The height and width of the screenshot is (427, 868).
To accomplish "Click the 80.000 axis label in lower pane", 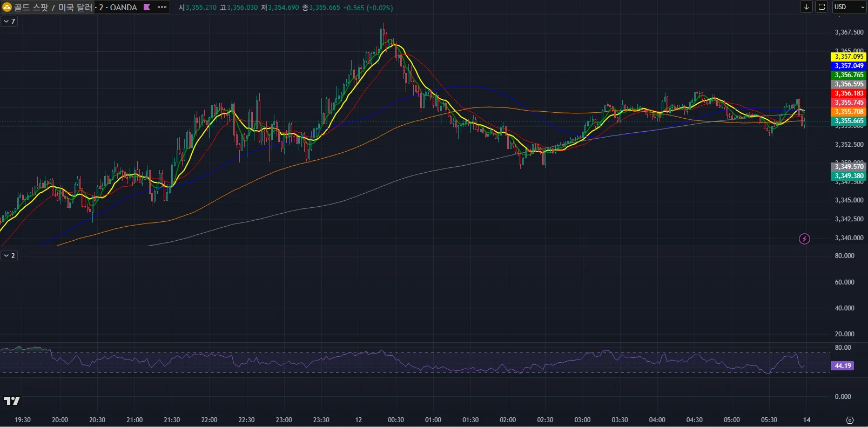I will click(x=845, y=256).
